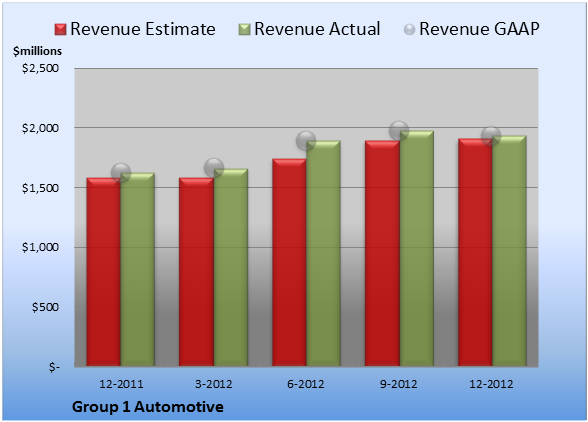Click the GAAP sphere marker for 9-2012
Image resolution: width=588 pixels, height=422 pixels.
point(399,131)
